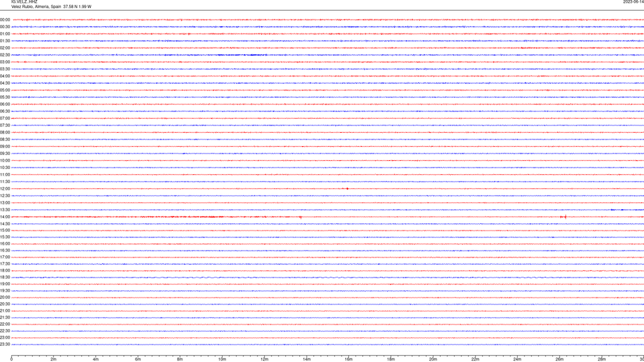Select the 05:30 trace row label
Screen dimensions: 644x362
(x=5, y=97)
